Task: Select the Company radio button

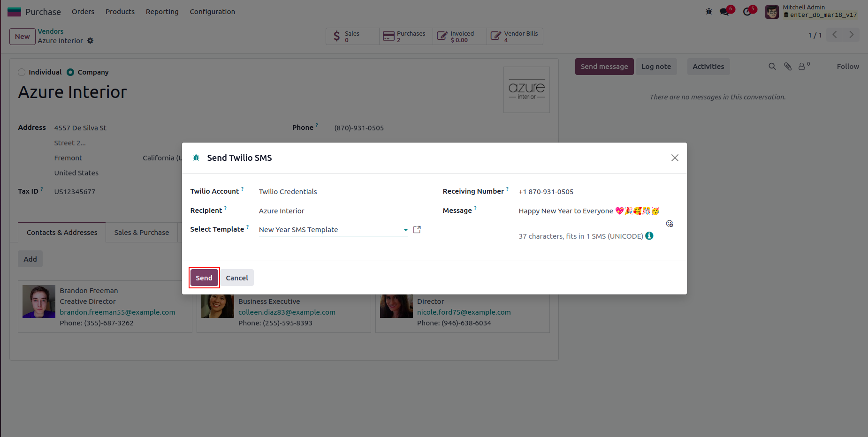Action: pyautogui.click(x=70, y=72)
